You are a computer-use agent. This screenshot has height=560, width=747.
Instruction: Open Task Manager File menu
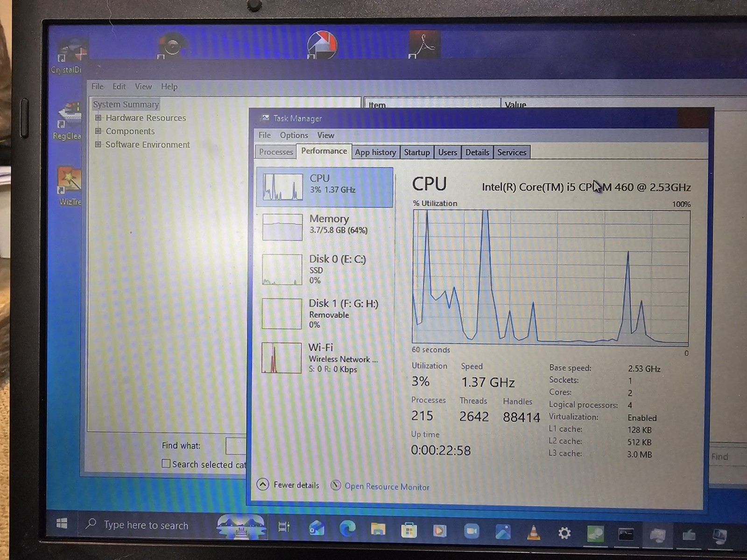tap(265, 135)
